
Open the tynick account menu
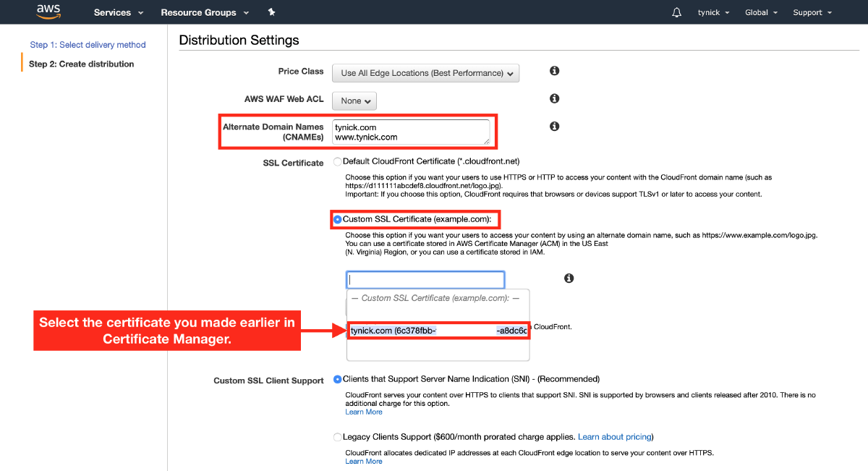click(x=713, y=12)
